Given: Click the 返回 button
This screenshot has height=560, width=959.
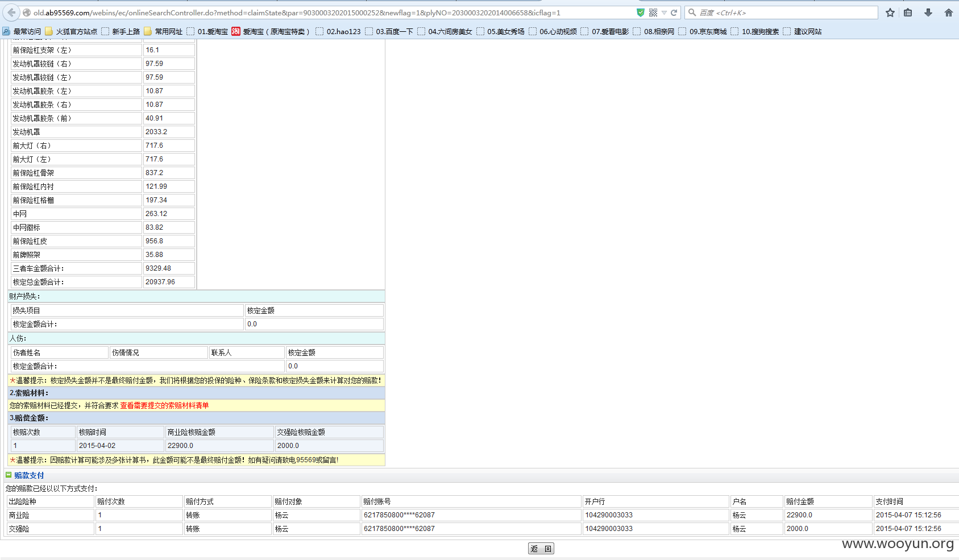Looking at the screenshot, I should pyautogui.click(x=541, y=549).
